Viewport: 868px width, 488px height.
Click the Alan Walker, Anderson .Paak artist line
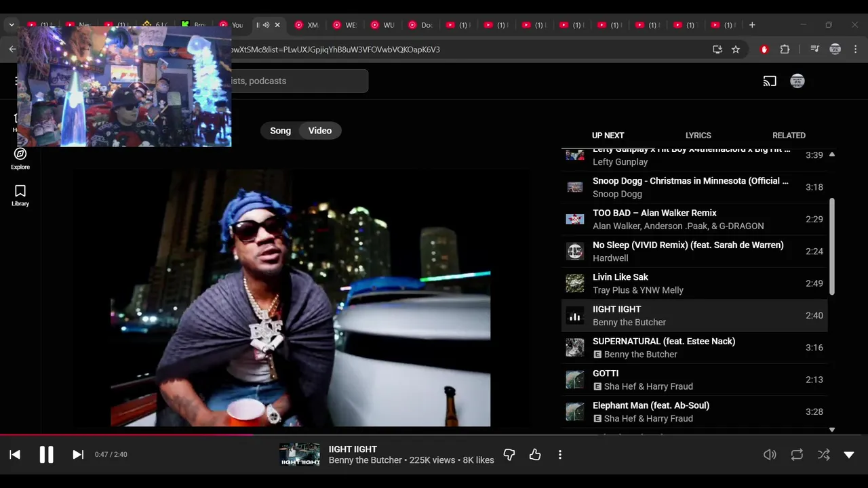coord(678,226)
